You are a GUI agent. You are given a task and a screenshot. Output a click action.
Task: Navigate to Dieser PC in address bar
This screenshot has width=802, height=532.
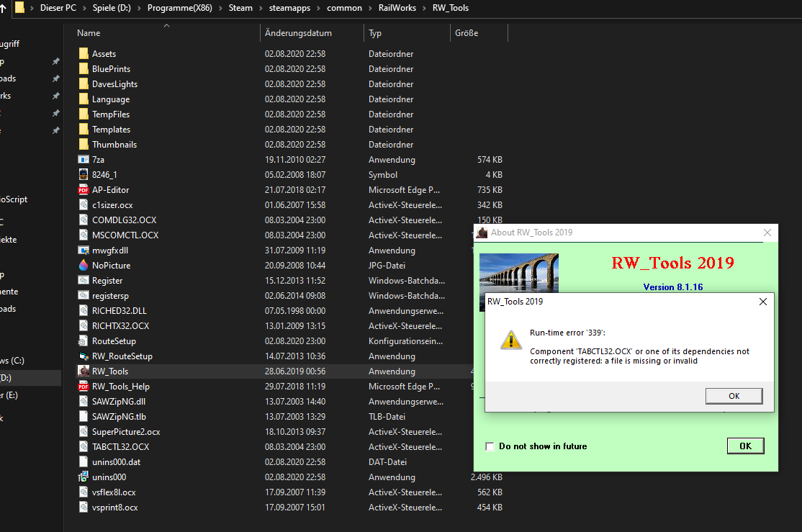tap(58, 8)
